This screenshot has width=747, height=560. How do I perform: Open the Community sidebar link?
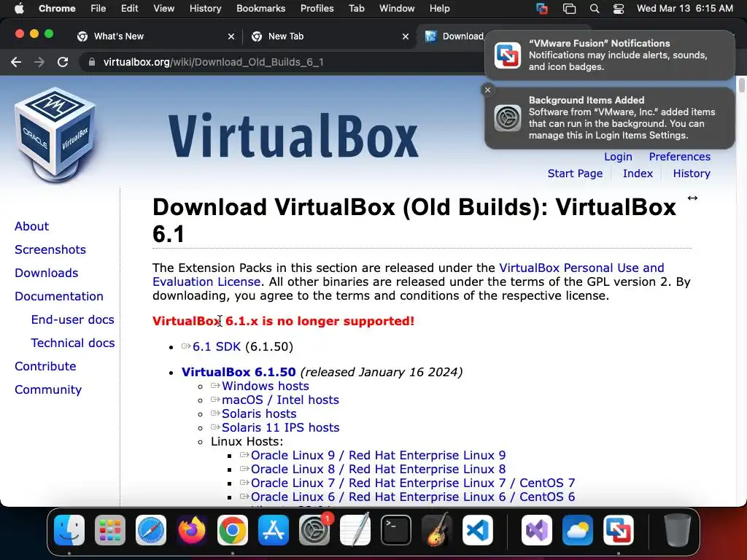48,389
